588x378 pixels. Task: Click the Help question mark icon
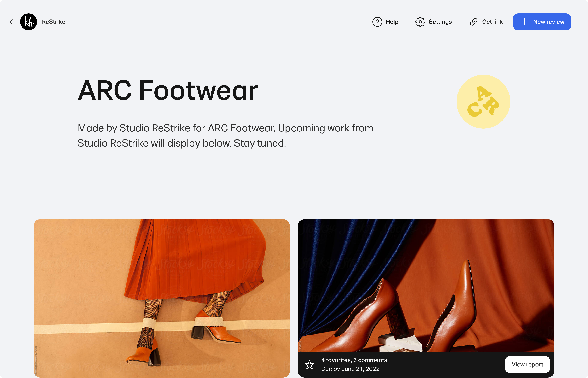click(x=377, y=22)
